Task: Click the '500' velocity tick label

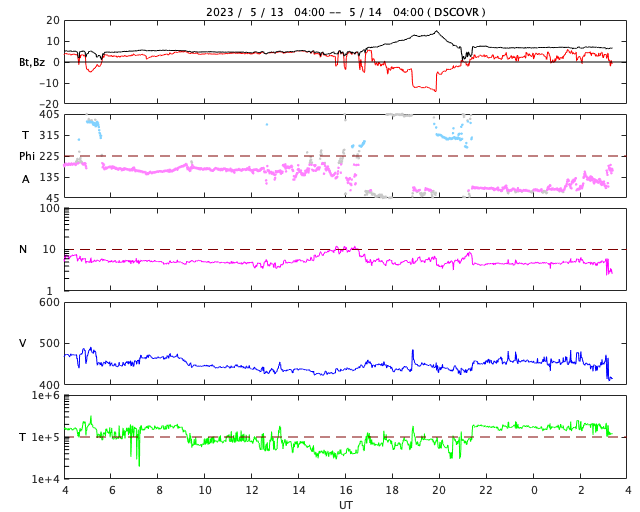Action: [49, 343]
